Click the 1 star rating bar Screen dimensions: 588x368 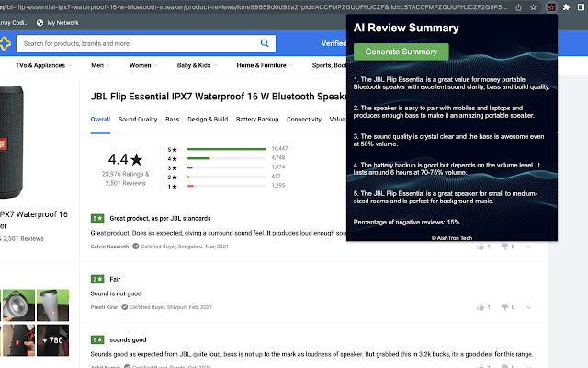[227, 186]
